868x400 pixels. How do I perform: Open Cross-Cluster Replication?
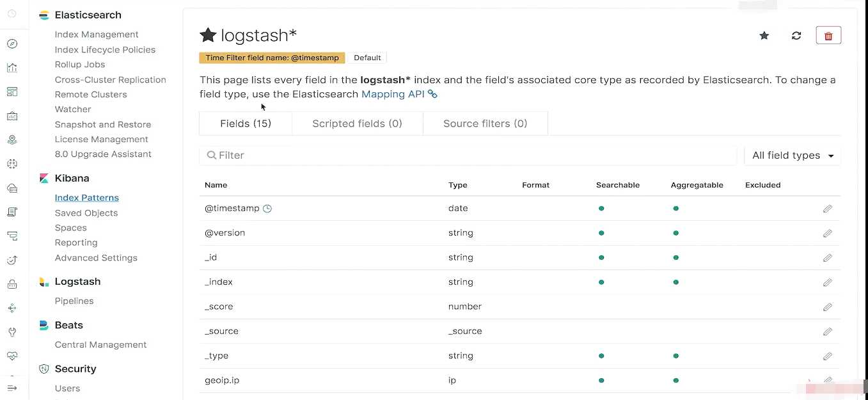point(111,79)
